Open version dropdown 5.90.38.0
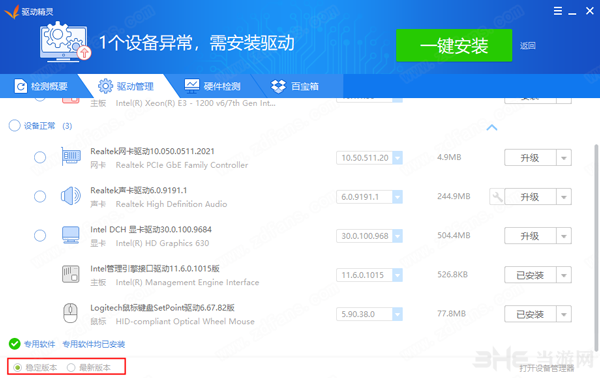The image size is (600, 378). (x=398, y=314)
